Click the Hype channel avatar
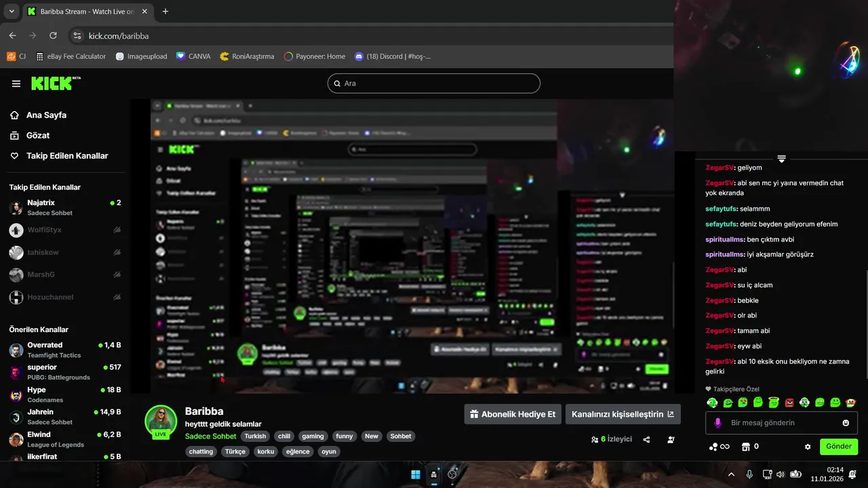The height and width of the screenshot is (488, 868). 16,394
